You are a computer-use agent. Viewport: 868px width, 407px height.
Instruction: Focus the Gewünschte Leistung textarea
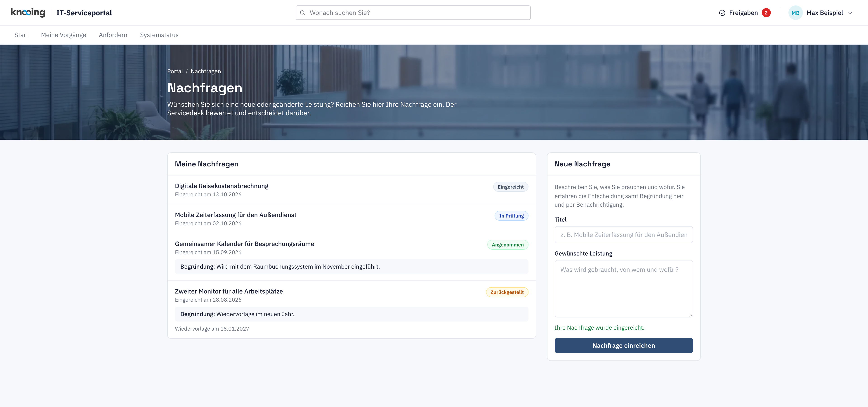(x=624, y=289)
